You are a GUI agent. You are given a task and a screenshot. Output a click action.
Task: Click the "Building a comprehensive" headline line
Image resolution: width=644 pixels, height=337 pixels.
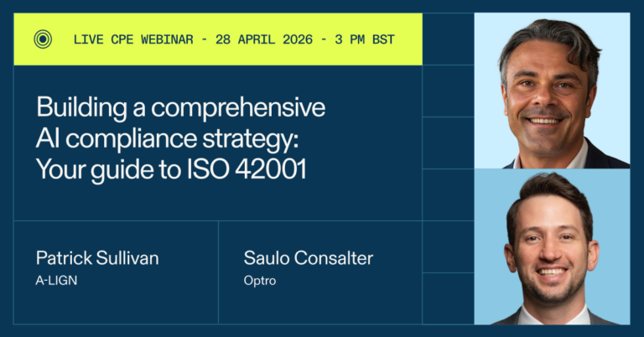pos(180,108)
